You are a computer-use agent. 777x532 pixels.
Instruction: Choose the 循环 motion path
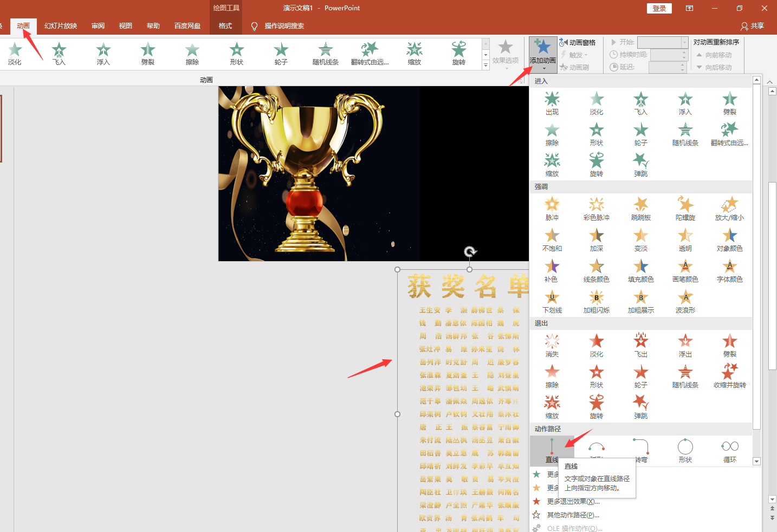(x=729, y=451)
